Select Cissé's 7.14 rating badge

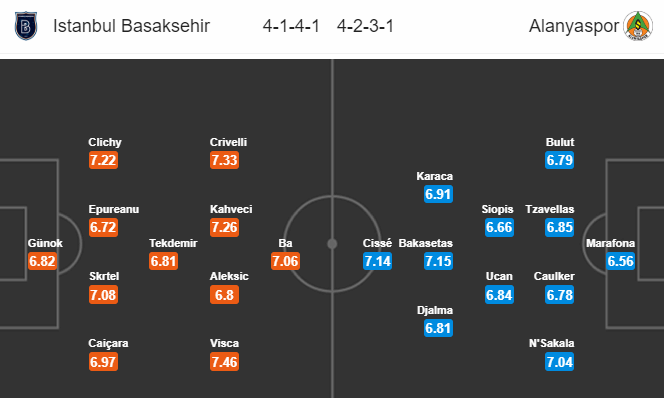[x=377, y=261]
